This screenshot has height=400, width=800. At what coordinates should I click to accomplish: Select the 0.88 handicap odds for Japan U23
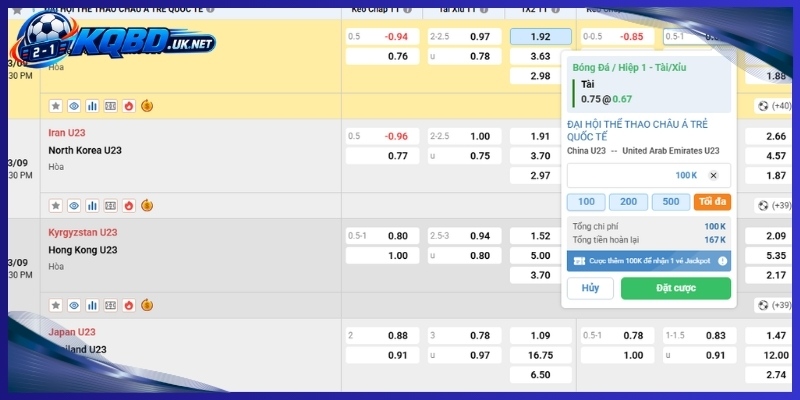[383, 335]
